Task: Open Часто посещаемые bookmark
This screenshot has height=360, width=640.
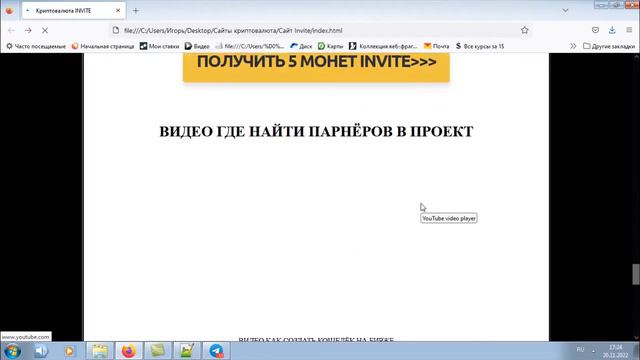Action: pos(36,46)
